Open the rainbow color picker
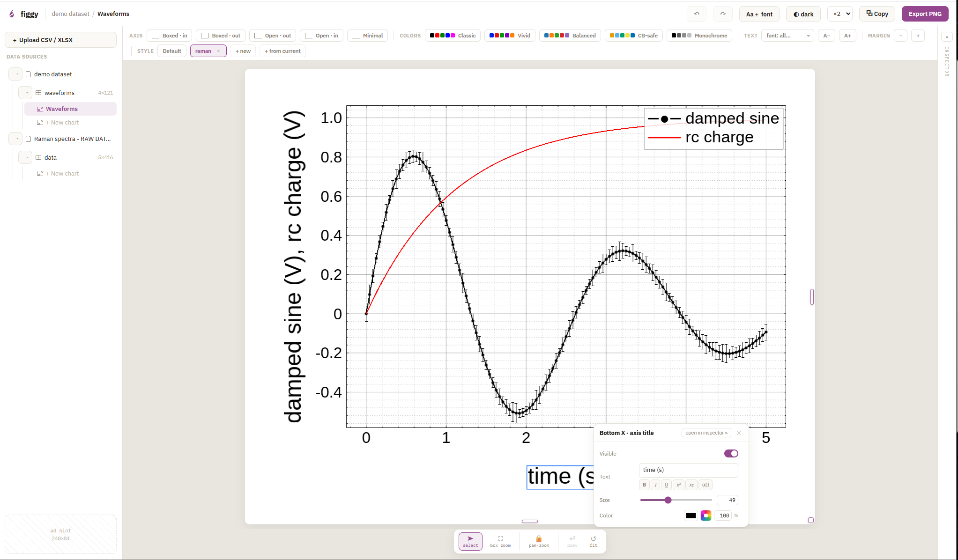 [x=706, y=516]
